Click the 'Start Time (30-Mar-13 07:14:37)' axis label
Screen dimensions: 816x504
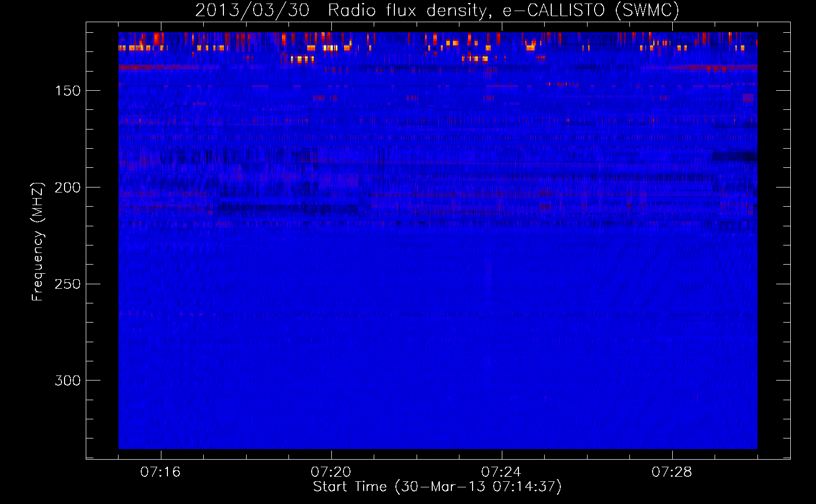point(437,487)
